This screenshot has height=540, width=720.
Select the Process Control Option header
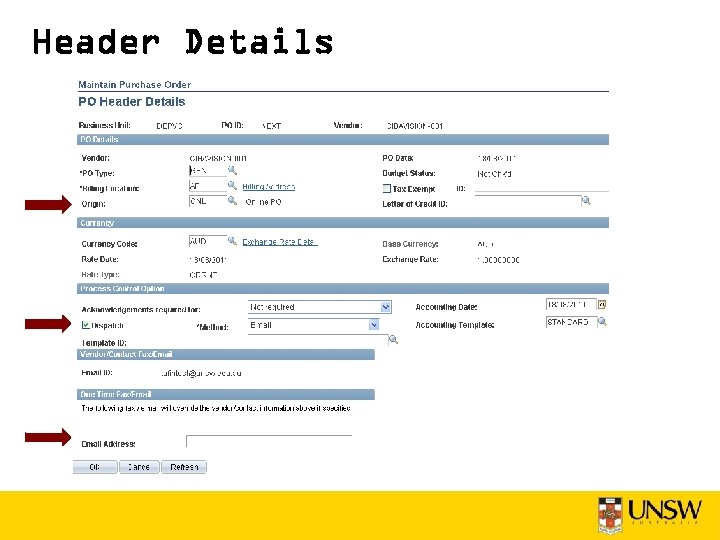click(x=343, y=288)
